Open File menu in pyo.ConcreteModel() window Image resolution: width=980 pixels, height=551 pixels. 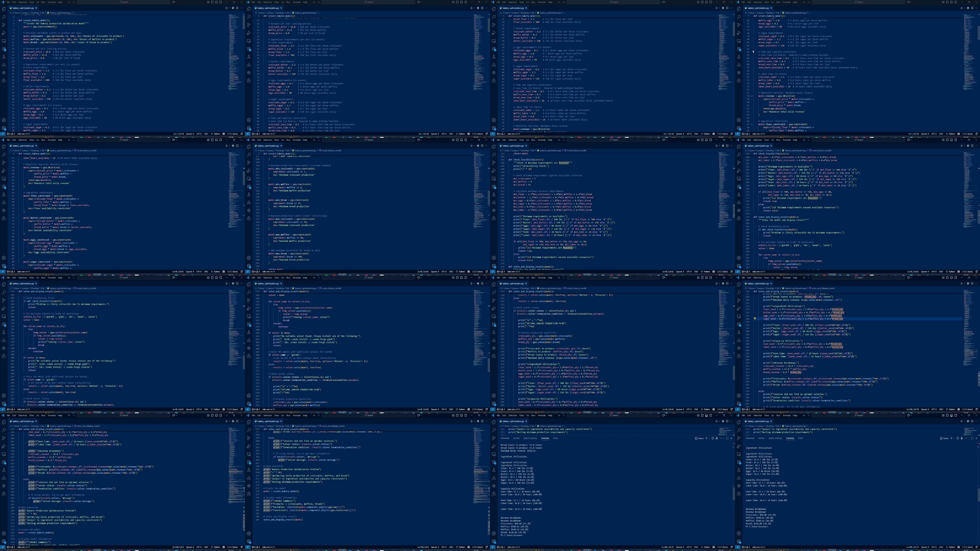[x=8, y=2]
